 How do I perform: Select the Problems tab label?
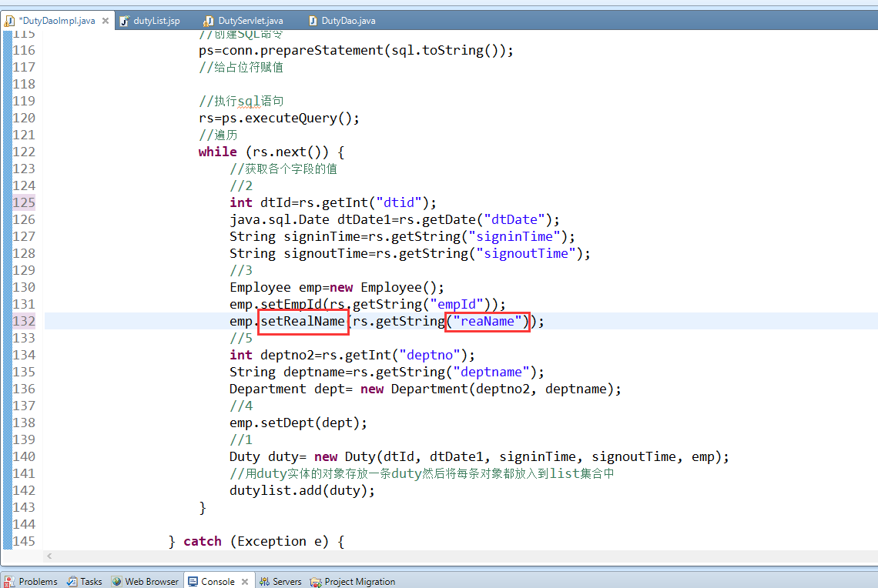[36, 581]
